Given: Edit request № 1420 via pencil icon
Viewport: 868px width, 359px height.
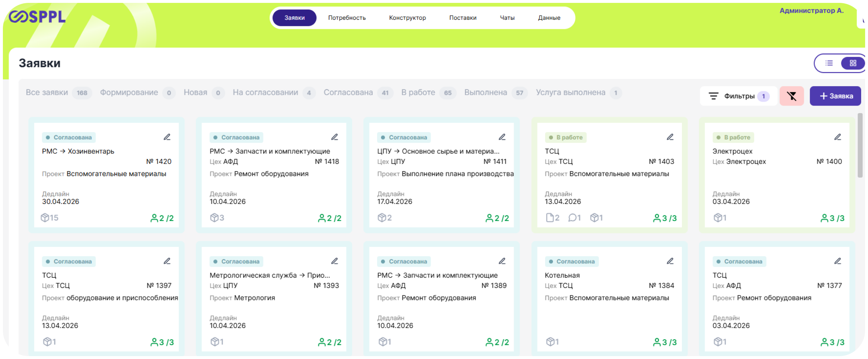Looking at the screenshot, I should pos(167,137).
